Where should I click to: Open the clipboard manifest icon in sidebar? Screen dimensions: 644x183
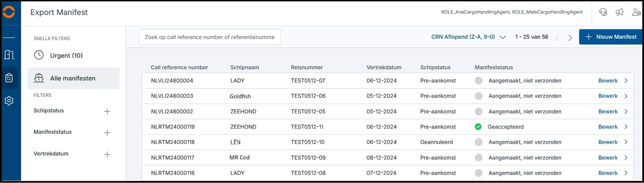[9, 78]
